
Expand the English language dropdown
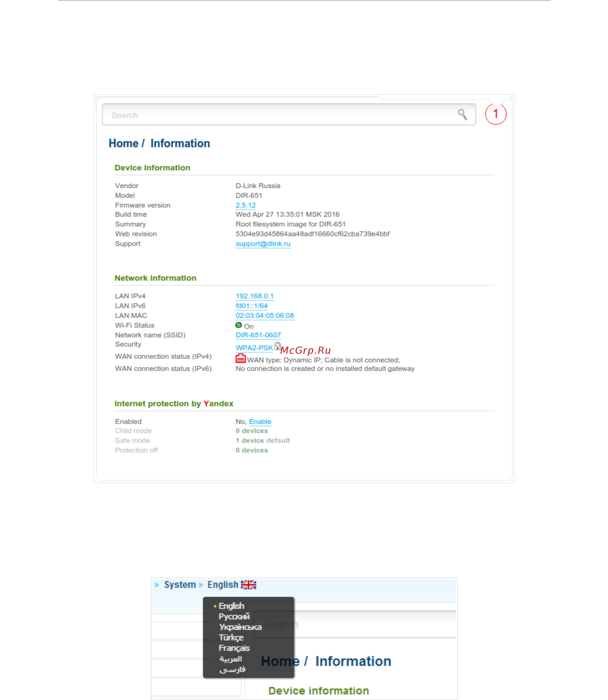coord(223,585)
